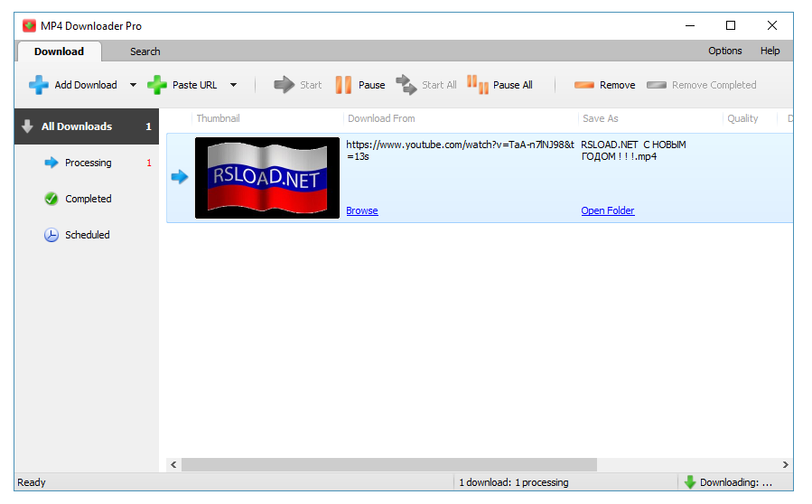Click the RSLOAD.NET .mp4 file name

coord(633,150)
